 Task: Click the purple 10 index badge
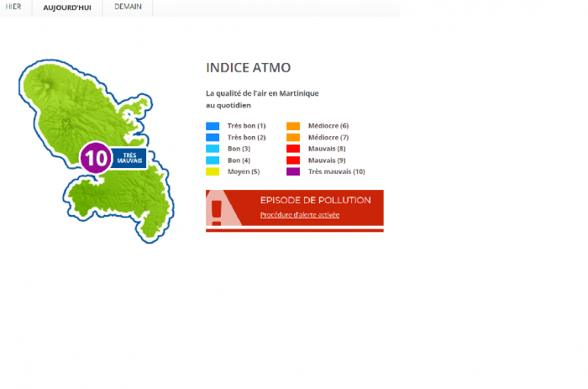[96, 158]
